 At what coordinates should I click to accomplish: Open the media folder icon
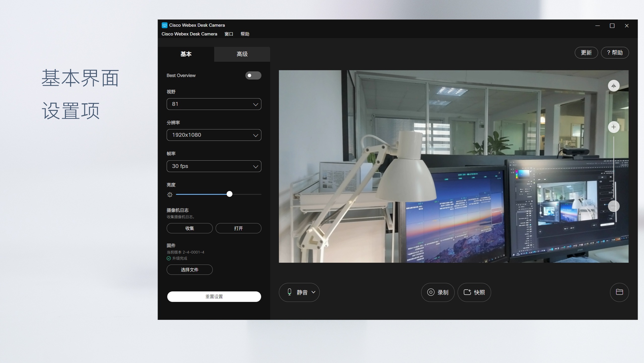point(619,292)
